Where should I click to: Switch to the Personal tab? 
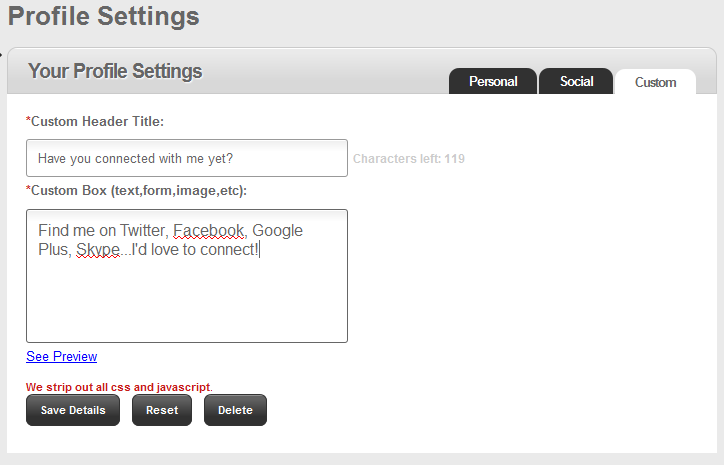(493, 82)
